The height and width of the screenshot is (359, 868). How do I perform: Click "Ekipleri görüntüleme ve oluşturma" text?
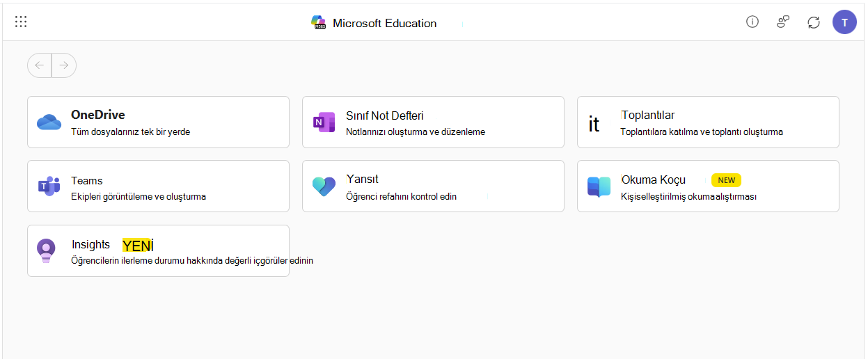[x=139, y=196]
